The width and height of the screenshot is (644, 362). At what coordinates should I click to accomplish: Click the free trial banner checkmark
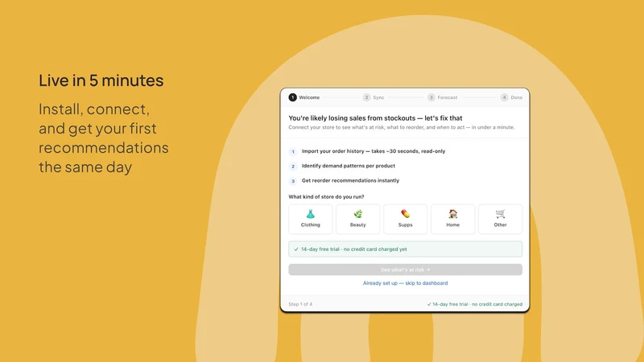click(296, 249)
